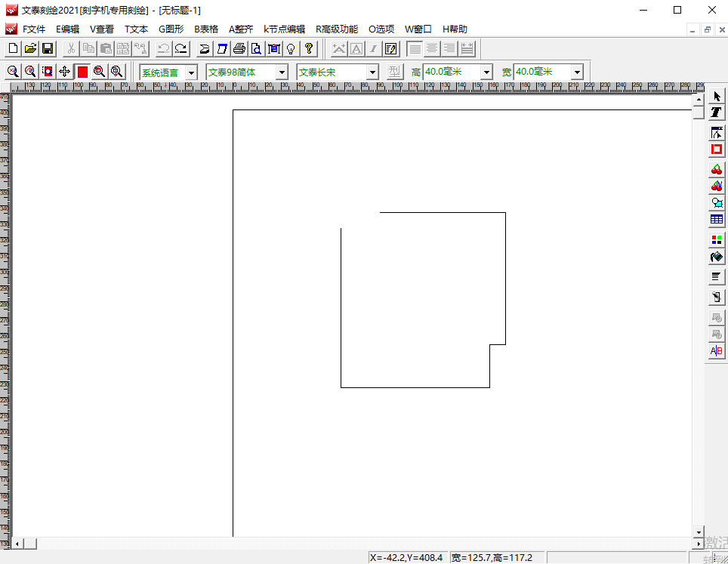The width and height of the screenshot is (728, 564).
Task: Click the undo arrow icon
Action: 163,48
